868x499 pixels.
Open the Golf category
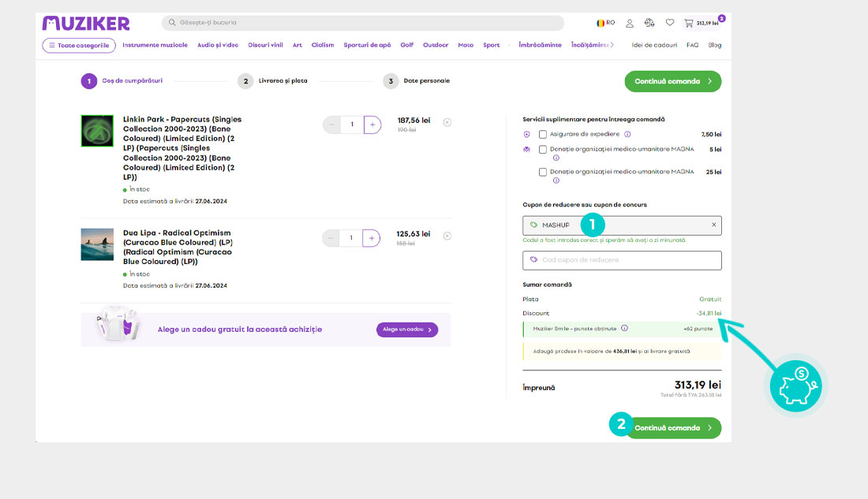(x=407, y=45)
